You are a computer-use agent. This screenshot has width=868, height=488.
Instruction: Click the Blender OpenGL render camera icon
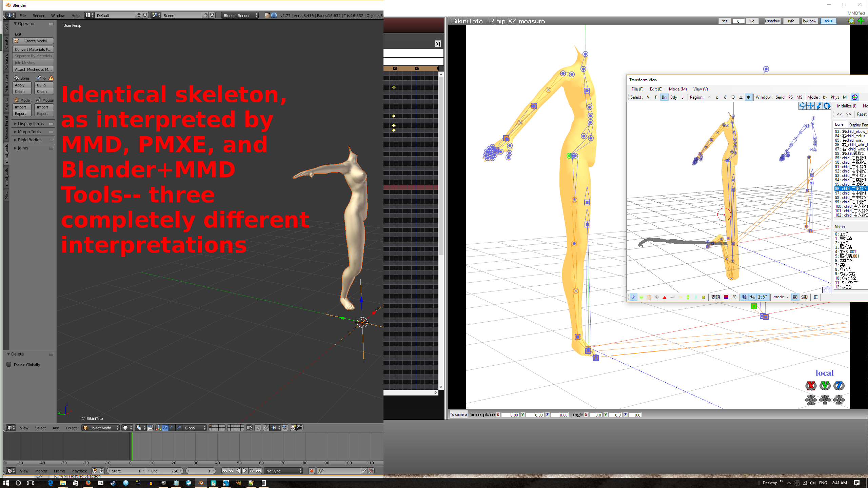pos(293,428)
